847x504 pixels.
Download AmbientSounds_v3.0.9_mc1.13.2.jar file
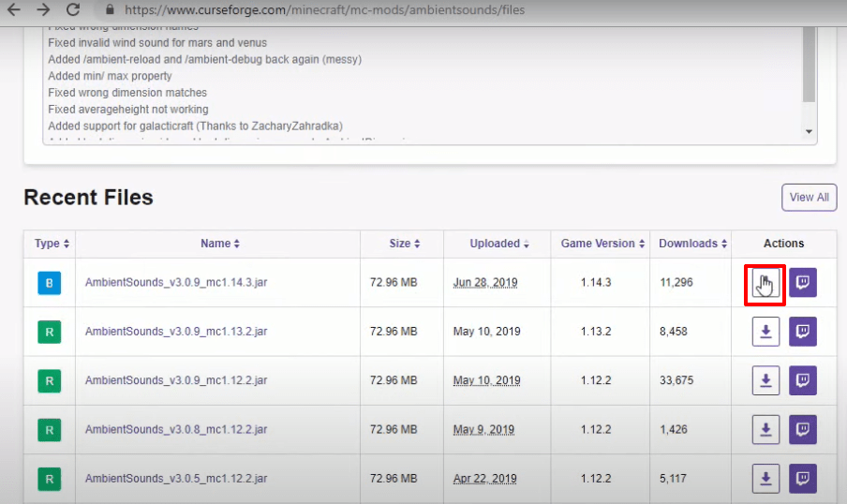click(765, 332)
